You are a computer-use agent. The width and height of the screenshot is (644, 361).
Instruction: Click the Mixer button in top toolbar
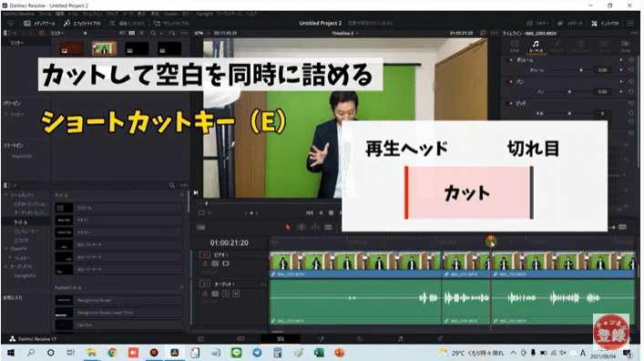[537, 24]
